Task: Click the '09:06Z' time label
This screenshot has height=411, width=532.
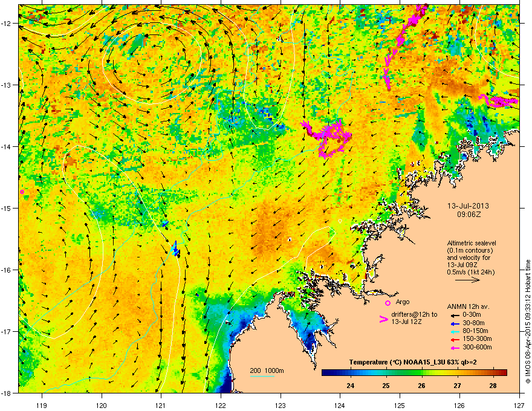Action: pyautogui.click(x=469, y=215)
